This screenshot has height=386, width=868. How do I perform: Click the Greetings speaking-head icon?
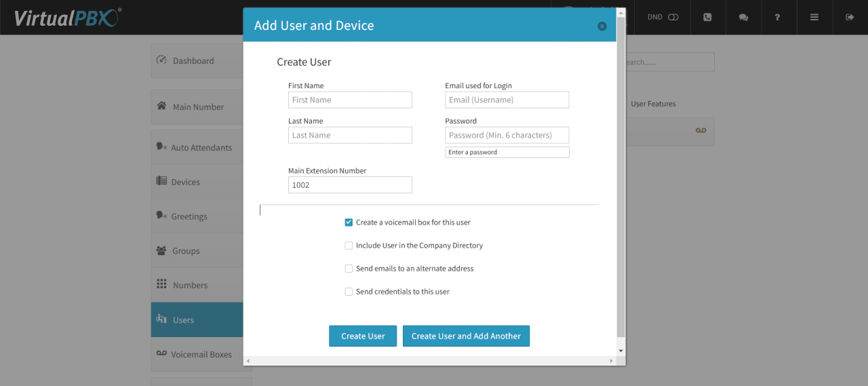tap(161, 215)
